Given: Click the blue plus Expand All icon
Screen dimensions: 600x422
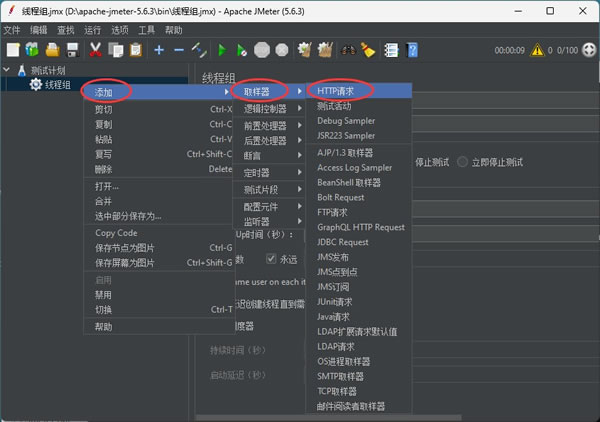Looking at the screenshot, I should 159,50.
